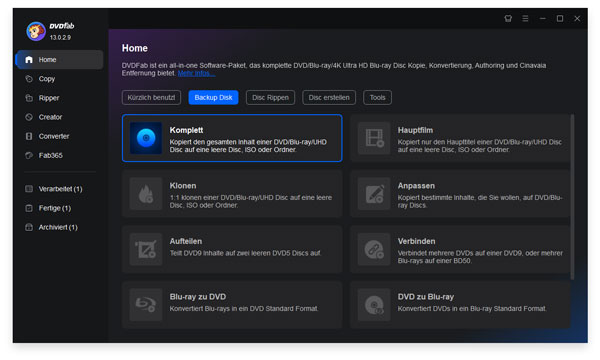Click the vertical scrollbar of the mode list
Screen dimensions: 600x360
click(x=572, y=197)
